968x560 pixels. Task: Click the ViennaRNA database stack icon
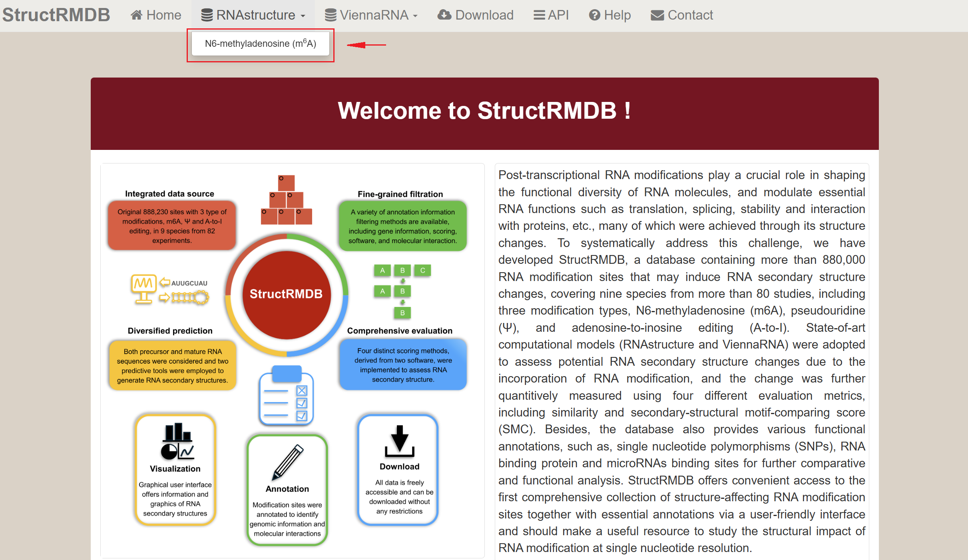331,15
